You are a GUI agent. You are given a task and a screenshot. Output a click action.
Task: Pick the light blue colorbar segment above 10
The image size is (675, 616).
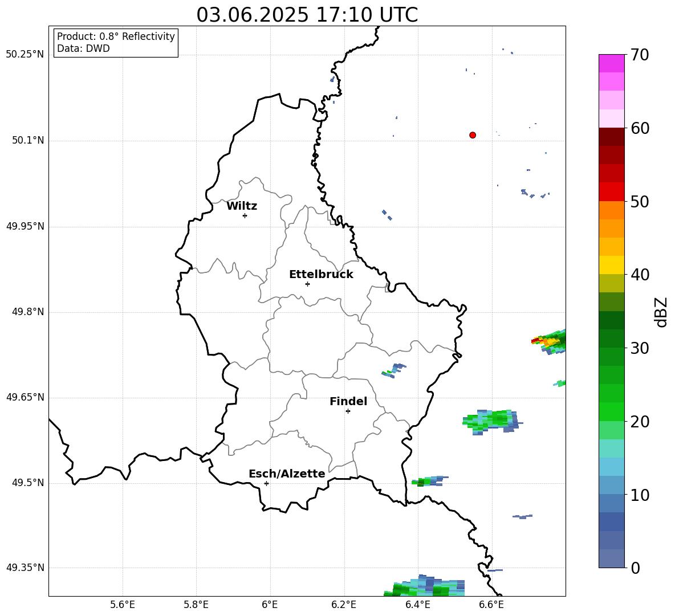611,485
